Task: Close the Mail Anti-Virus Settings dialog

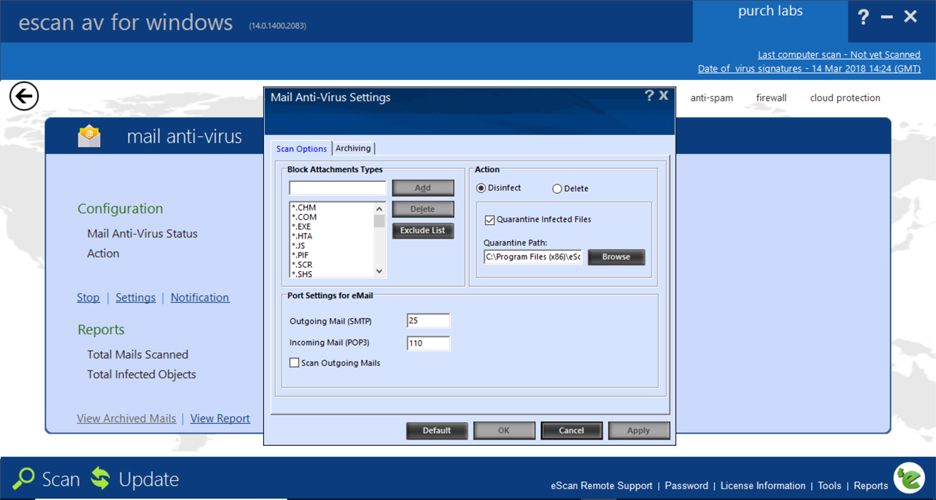Action: point(663,95)
